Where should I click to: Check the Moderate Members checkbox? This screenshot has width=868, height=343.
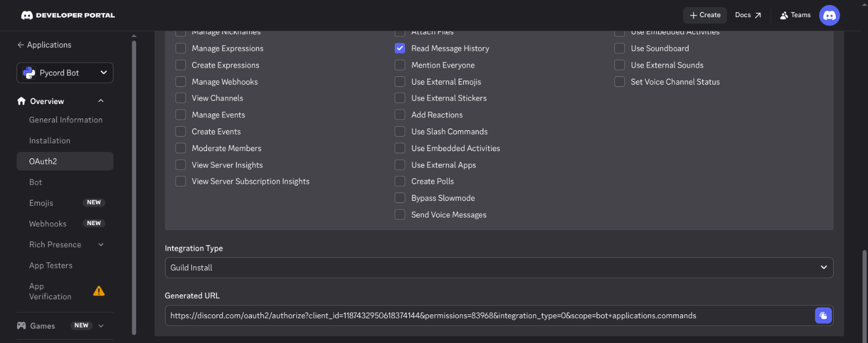pyautogui.click(x=180, y=148)
